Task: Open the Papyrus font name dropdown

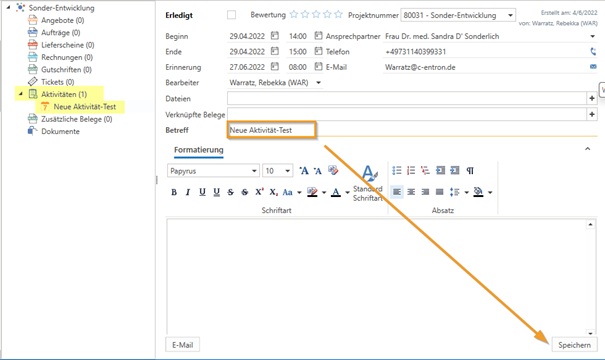Action: click(254, 171)
